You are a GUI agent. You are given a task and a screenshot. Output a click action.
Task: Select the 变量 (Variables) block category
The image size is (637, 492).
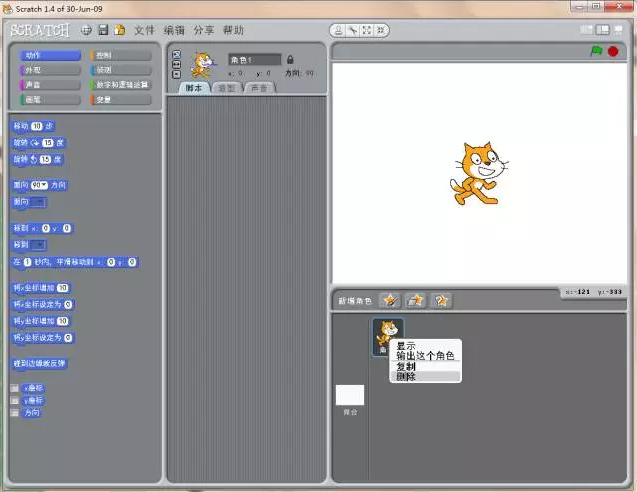pyautogui.click(x=121, y=100)
